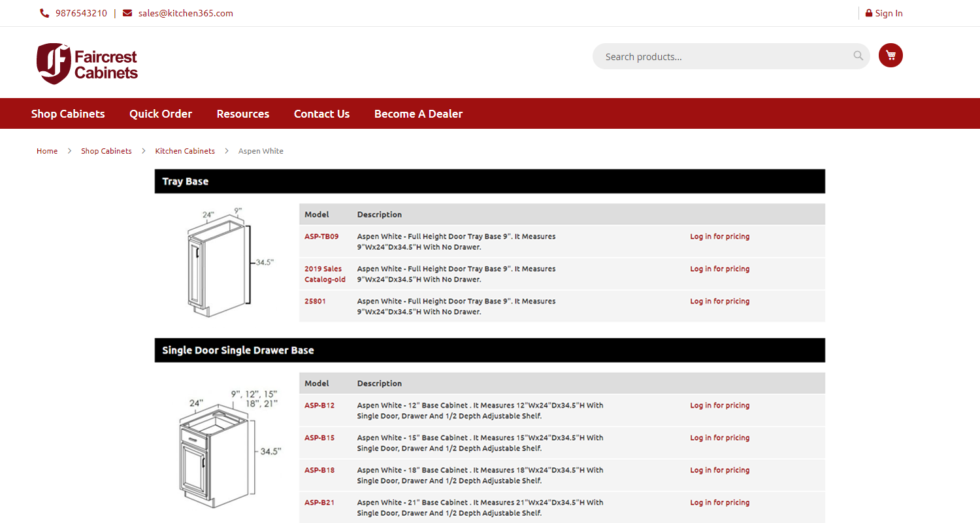Open model ASP-B18 link
This screenshot has height=523, width=980.
pos(319,470)
